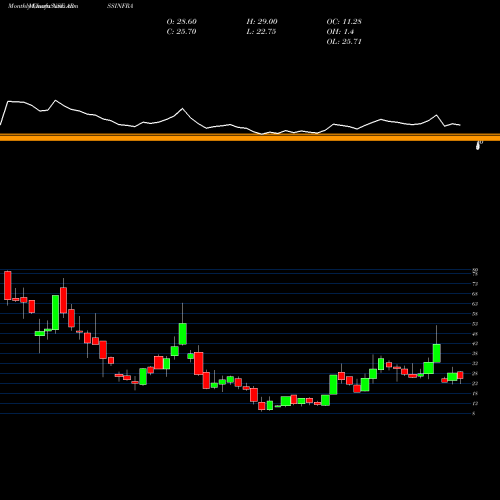Click the high value 'H: 29.00'

click(262, 22)
